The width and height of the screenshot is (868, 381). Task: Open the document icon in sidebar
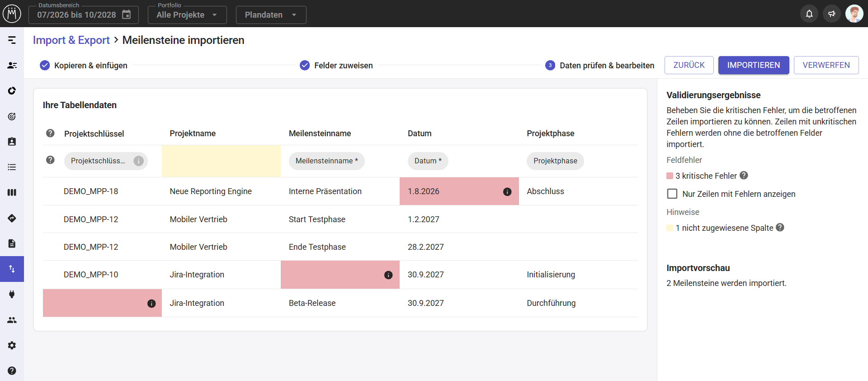[x=12, y=243]
